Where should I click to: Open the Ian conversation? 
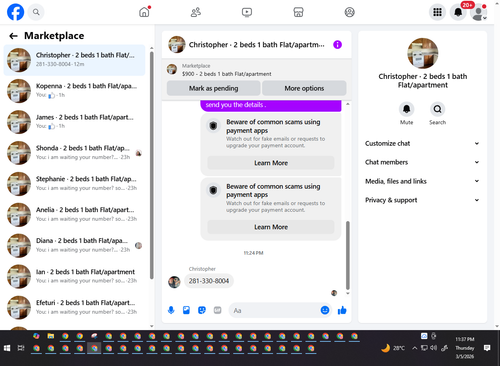pos(74,277)
